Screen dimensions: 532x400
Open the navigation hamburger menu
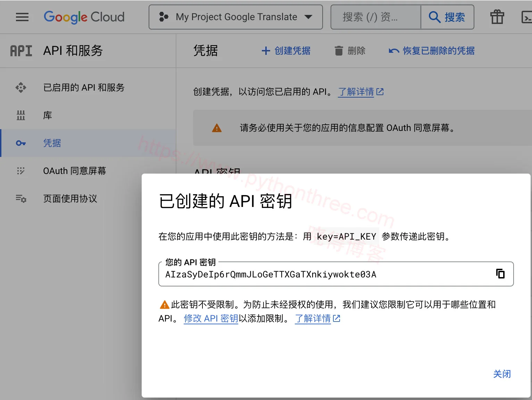(22, 17)
